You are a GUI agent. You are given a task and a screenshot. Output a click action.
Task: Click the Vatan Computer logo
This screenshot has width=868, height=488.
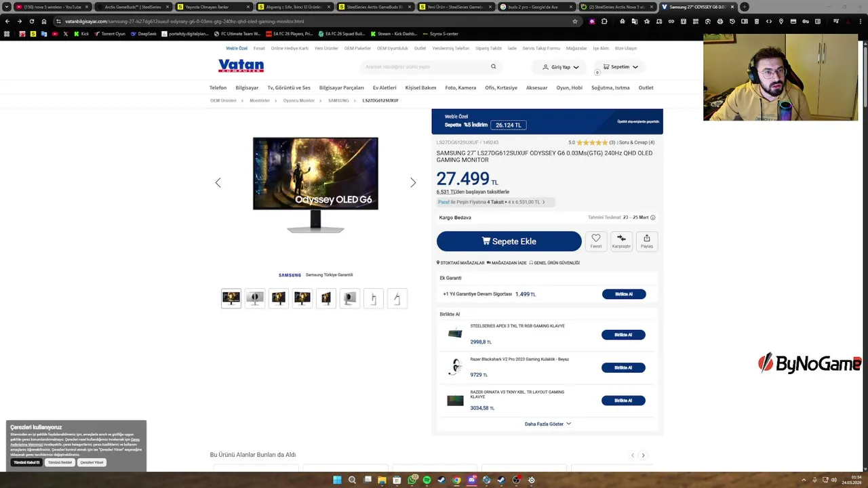pyautogui.click(x=241, y=66)
